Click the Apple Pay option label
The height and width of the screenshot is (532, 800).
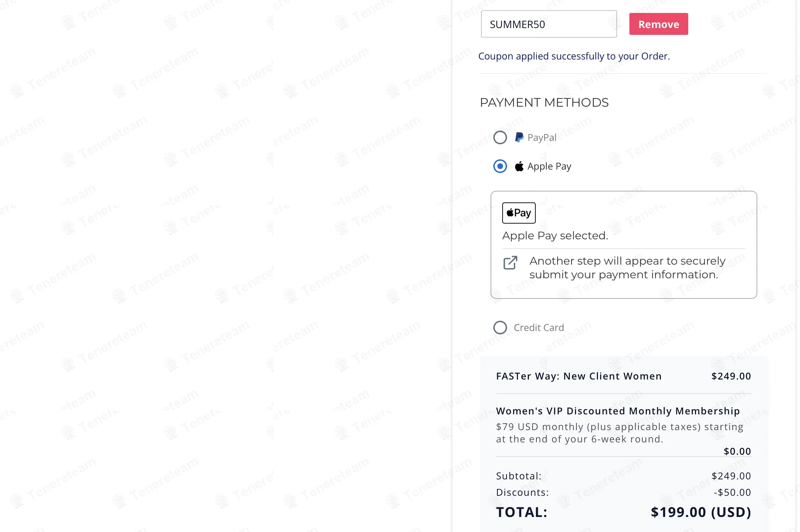pos(549,167)
